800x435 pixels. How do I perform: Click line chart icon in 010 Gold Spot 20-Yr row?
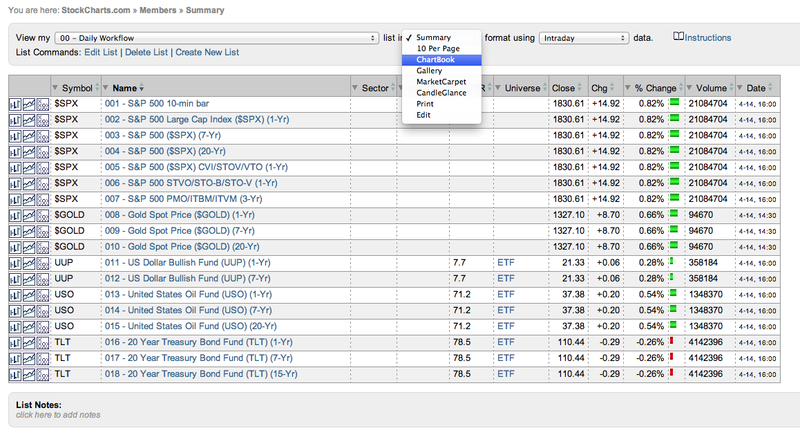pos(29,247)
